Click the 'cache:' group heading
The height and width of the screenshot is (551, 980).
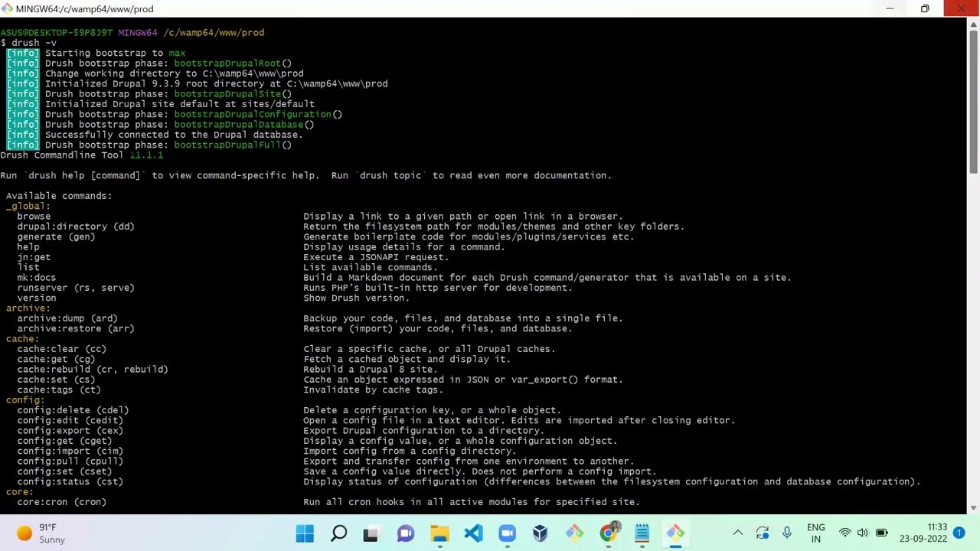(x=22, y=339)
